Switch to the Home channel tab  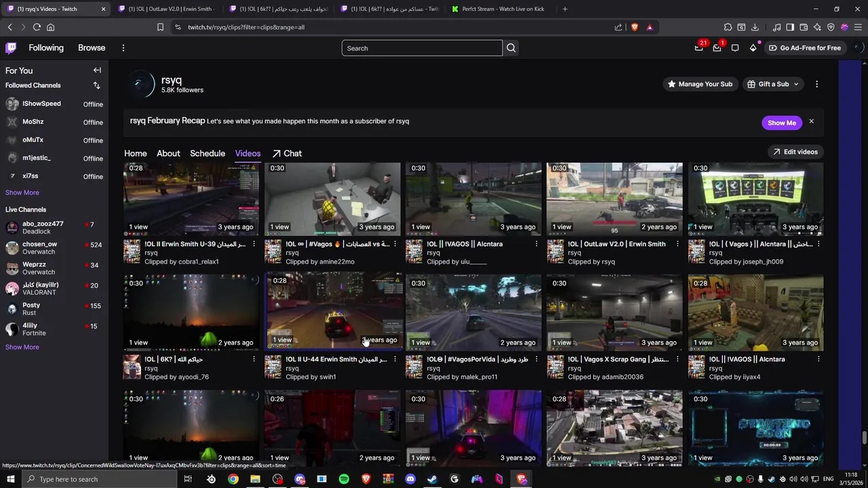(135, 153)
